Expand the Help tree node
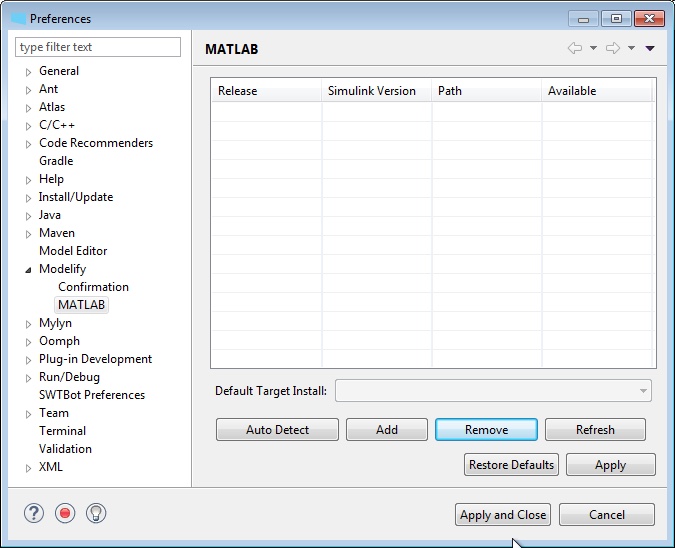The height and width of the screenshot is (548, 675). [28, 180]
